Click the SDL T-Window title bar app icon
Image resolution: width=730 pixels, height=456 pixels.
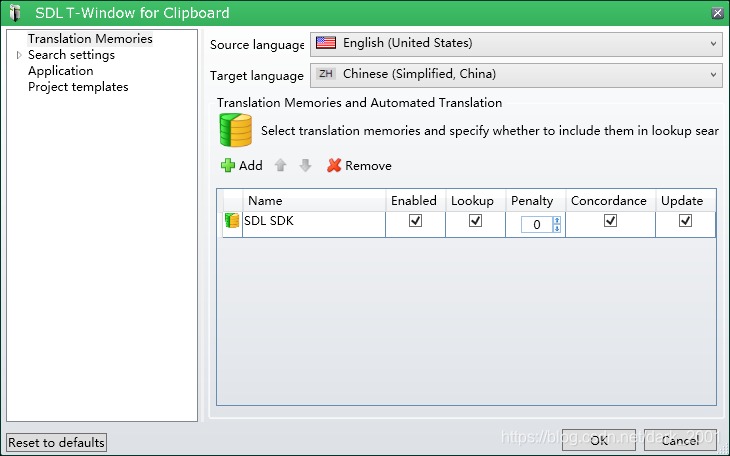[x=15, y=13]
